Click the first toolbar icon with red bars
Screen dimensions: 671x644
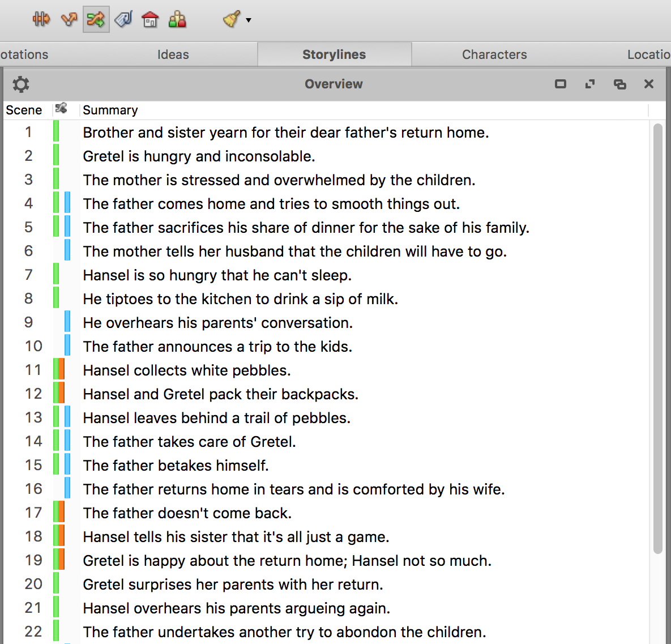point(41,19)
